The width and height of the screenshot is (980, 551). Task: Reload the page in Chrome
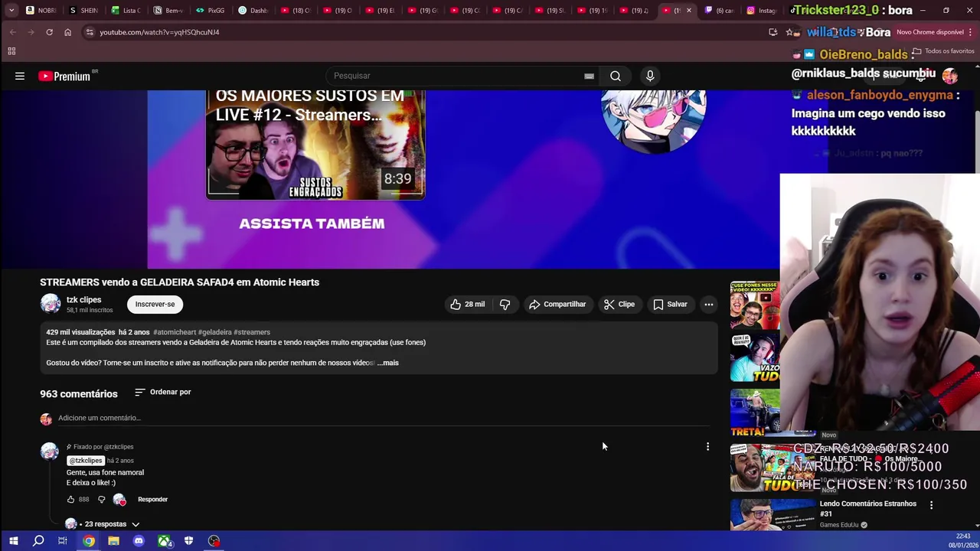click(49, 32)
